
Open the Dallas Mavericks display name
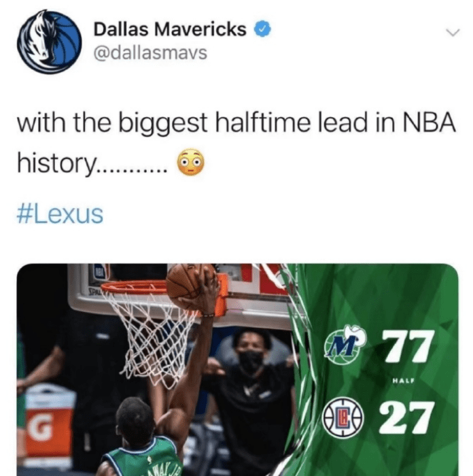(170, 29)
